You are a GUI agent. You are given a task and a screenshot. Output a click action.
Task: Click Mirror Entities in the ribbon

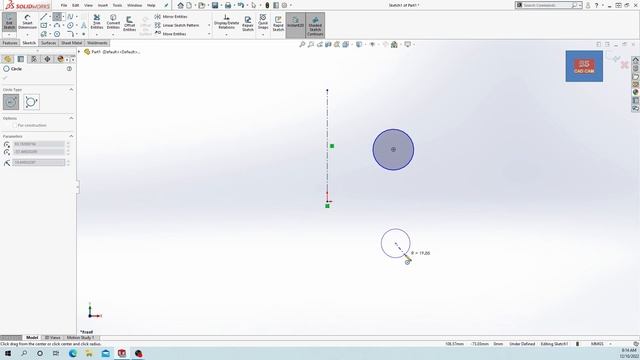[171, 16]
